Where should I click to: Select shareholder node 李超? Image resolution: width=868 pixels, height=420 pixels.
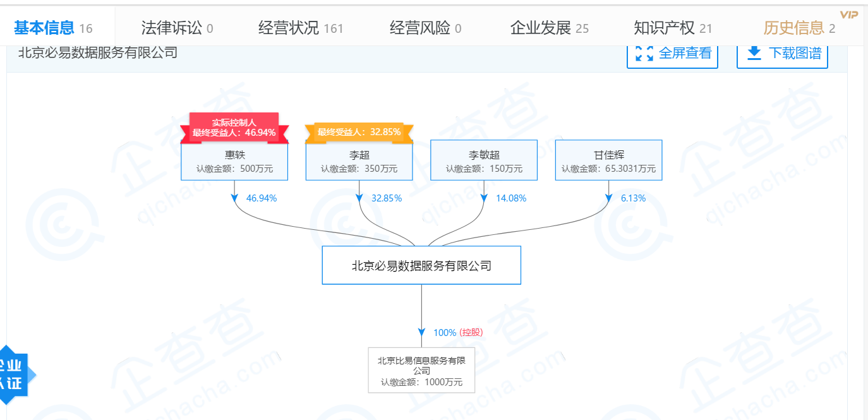[359, 160]
